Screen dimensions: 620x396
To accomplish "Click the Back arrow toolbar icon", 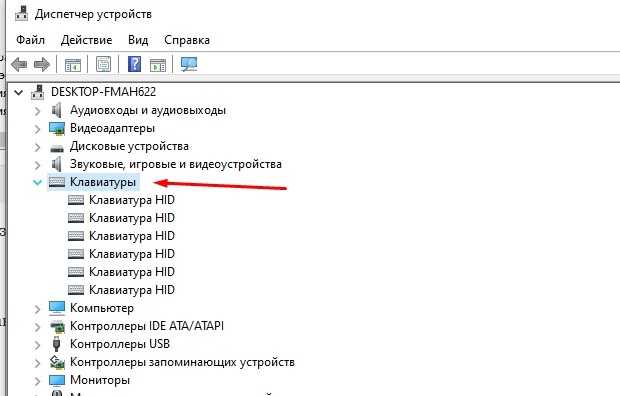I will point(19,64).
